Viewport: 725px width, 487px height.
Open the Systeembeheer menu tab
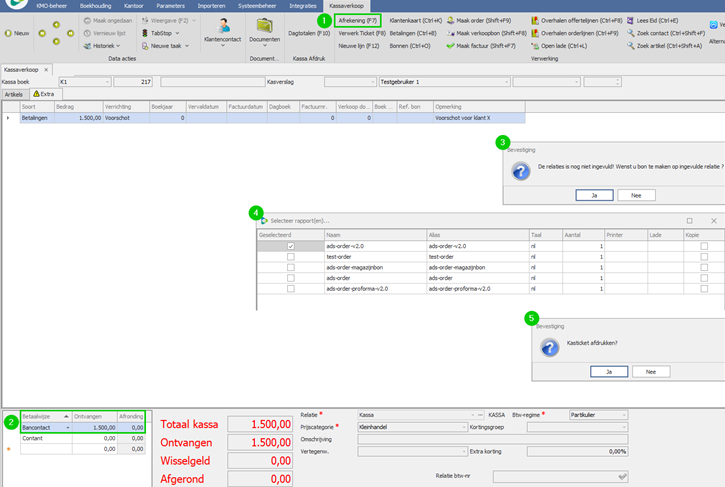pos(257,6)
